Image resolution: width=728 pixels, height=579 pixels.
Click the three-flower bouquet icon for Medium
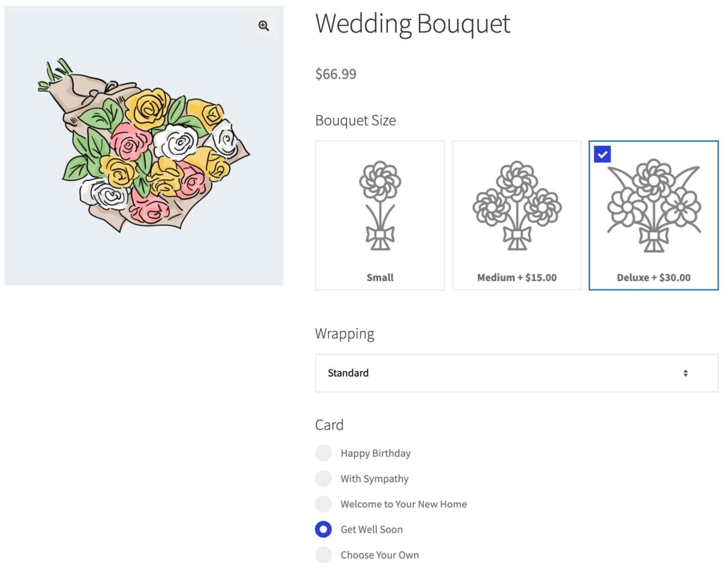pos(517,206)
